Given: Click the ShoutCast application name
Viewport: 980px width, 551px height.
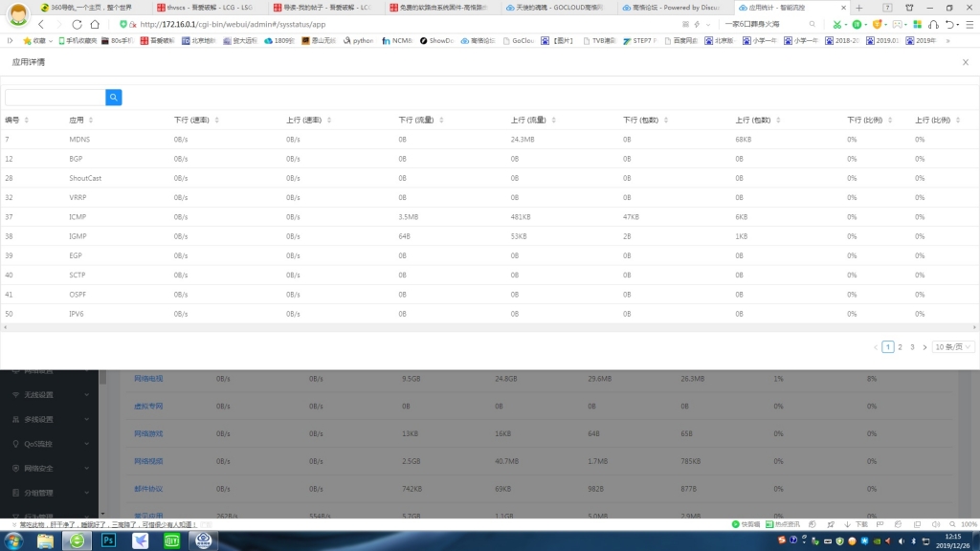Looking at the screenshot, I should [x=85, y=178].
